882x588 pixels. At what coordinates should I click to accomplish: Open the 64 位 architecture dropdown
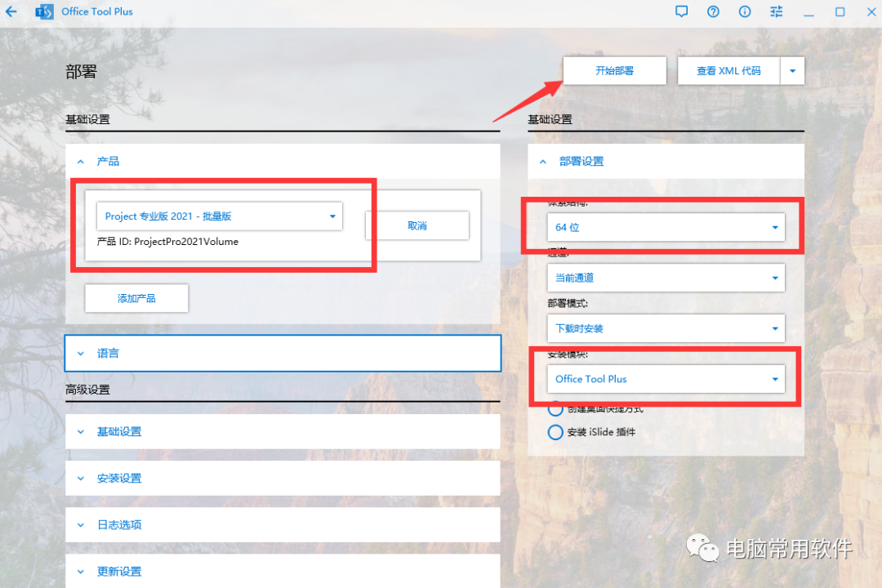coord(666,227)
